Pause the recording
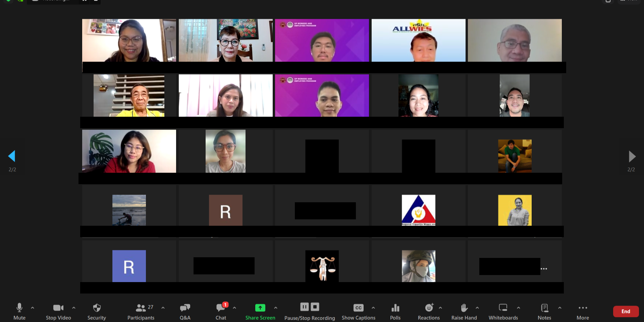Viewport: 644px width, 322px height. click(304, 307)
